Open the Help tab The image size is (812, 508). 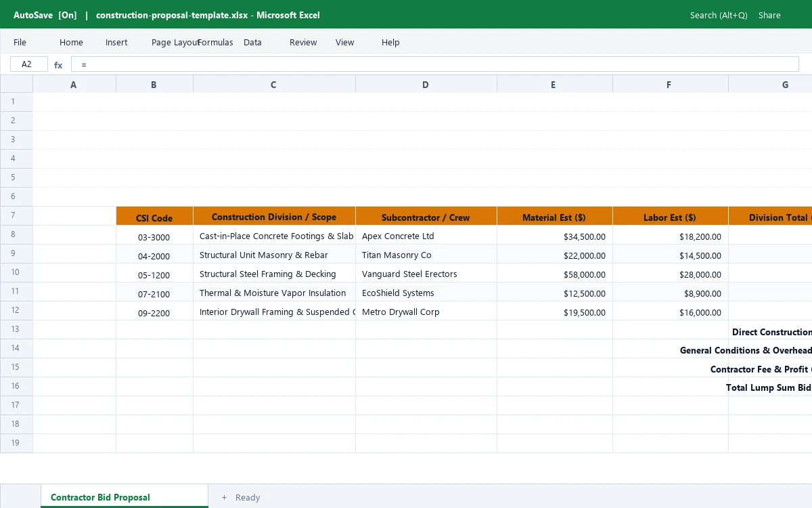click(390, 42)
